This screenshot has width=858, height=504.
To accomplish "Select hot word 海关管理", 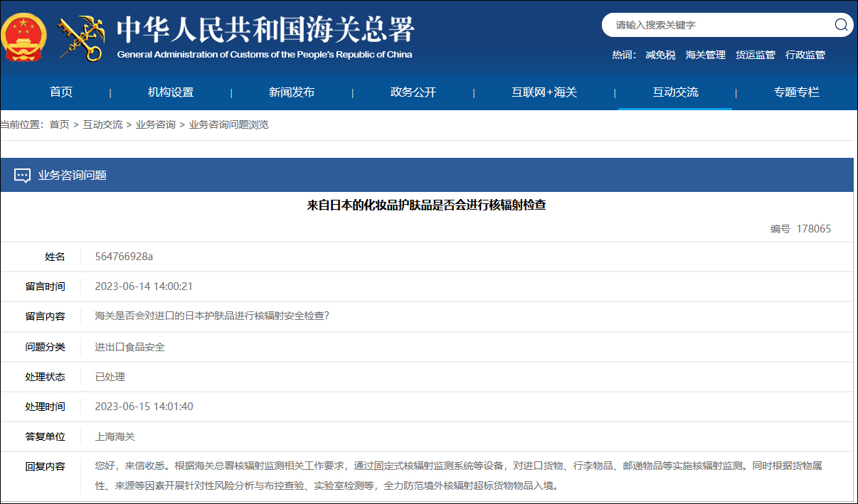I will (705, 55).
